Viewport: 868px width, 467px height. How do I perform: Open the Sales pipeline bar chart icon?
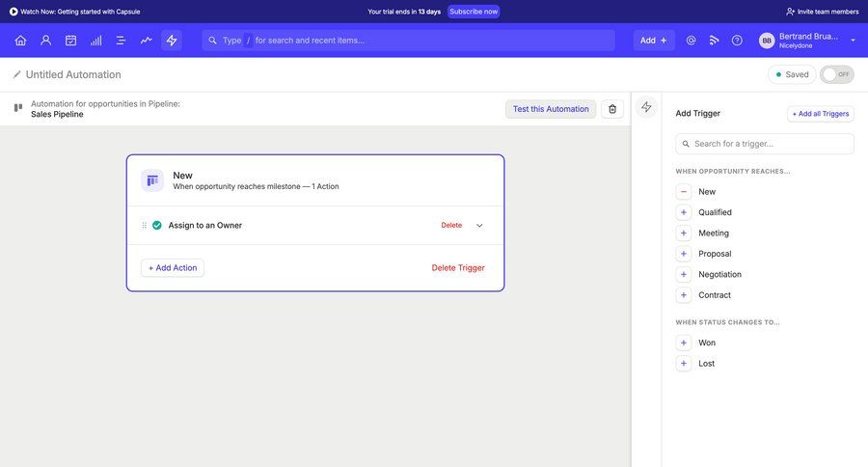click(x=95, y=41)
